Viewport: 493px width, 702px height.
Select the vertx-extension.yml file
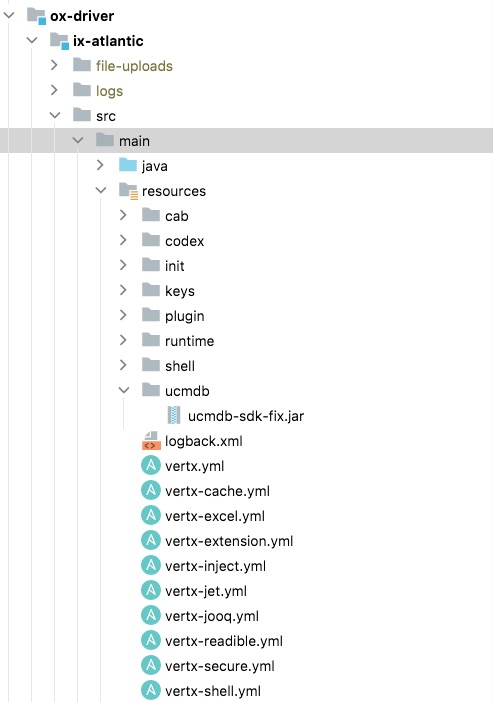point(229,541)
